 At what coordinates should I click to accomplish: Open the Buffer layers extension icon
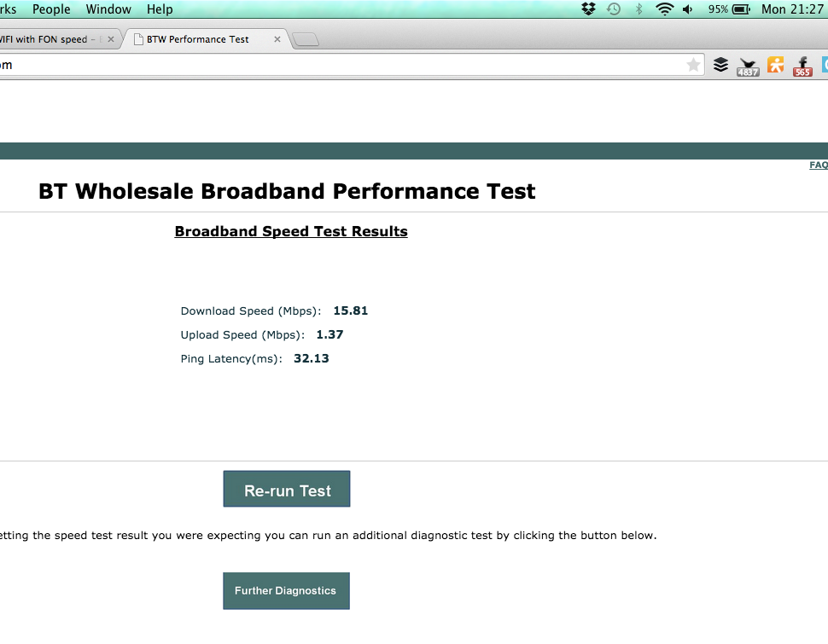click(720, 65)
